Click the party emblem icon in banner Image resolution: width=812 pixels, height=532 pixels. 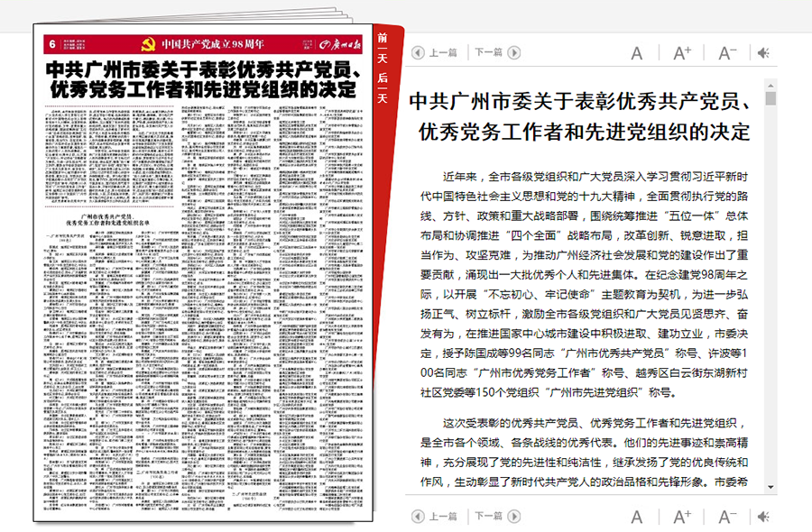tap(149, 44)
